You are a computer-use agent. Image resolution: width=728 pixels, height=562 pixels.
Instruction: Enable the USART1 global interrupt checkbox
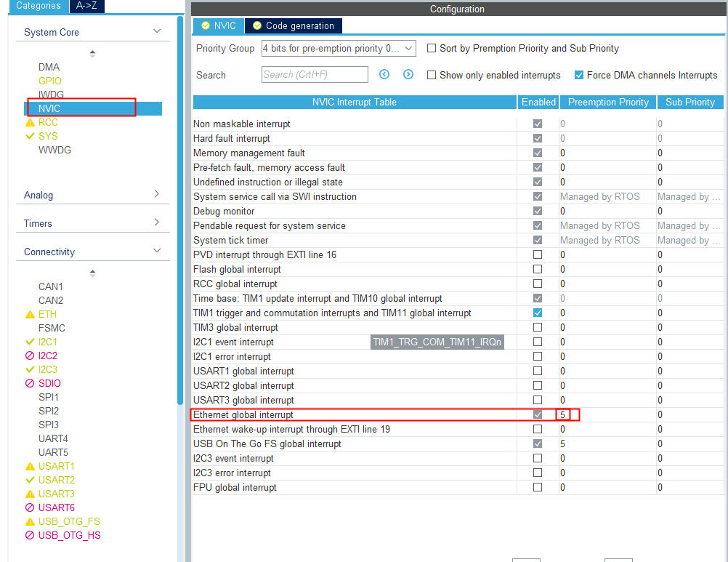(538, 371)
